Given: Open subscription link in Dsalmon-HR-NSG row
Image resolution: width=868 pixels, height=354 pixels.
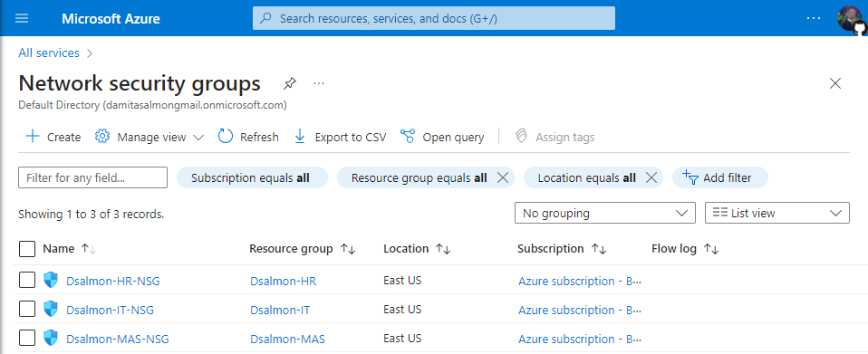Looking at the screenshot, I should 580,281.
